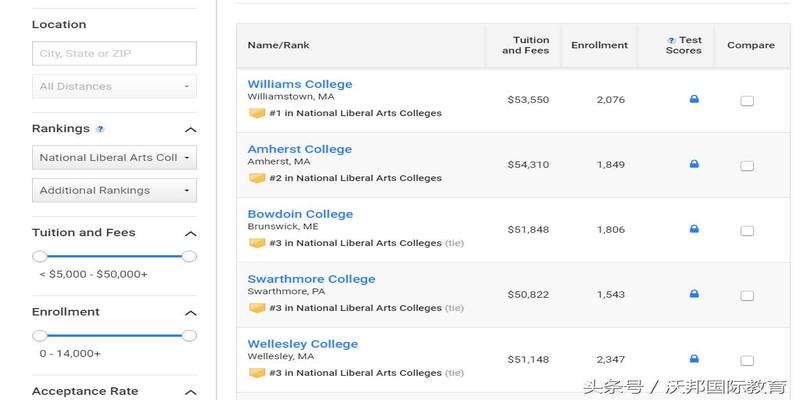Tick the Compare checkbox for Swarthmore College
800x400 pixels.
(x=747, y=296)
